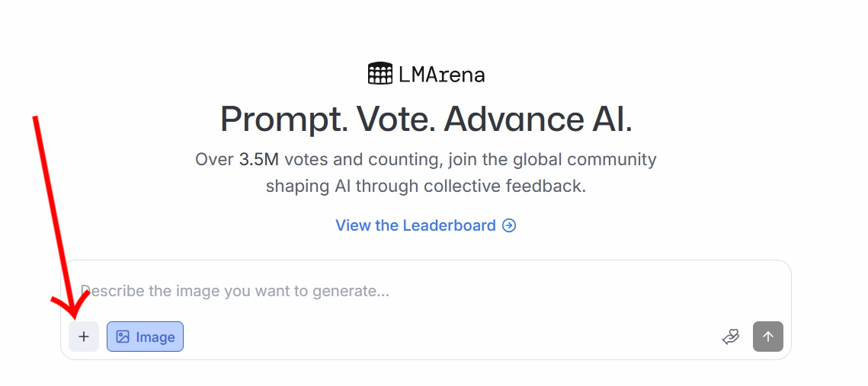
Task: Click the LMArena wordmark text
Action: (x=442, y=75)
